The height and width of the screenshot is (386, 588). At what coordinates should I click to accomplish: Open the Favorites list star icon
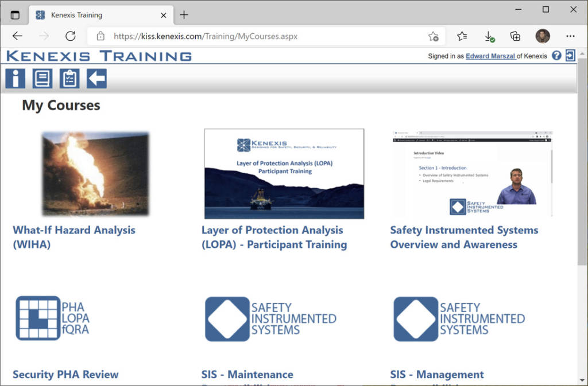pos(462,36)
